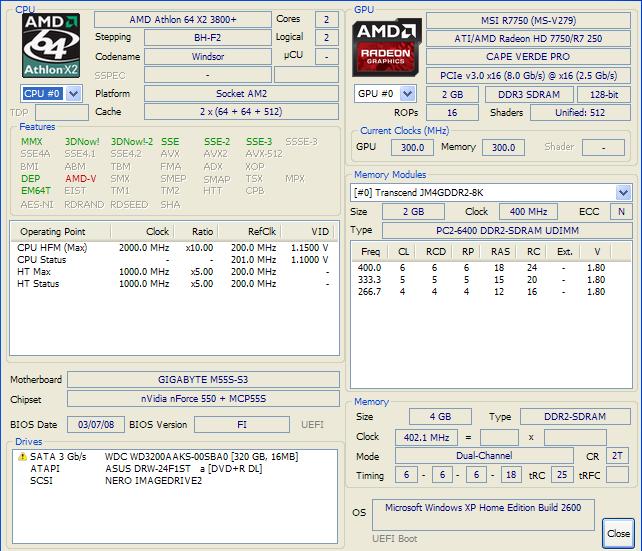Click the MSI R7750 (MS-V279) GPU field

(x=528, y=20)
